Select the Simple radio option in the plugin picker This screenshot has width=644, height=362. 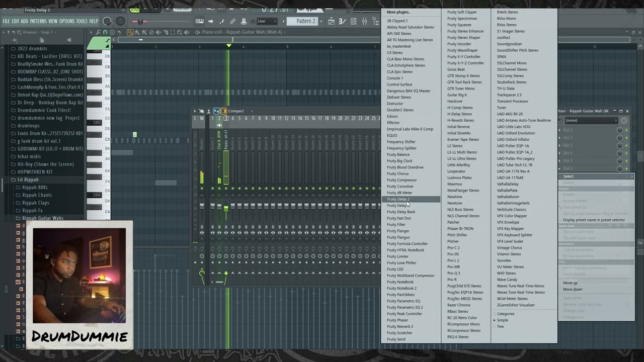pos(502,320)
